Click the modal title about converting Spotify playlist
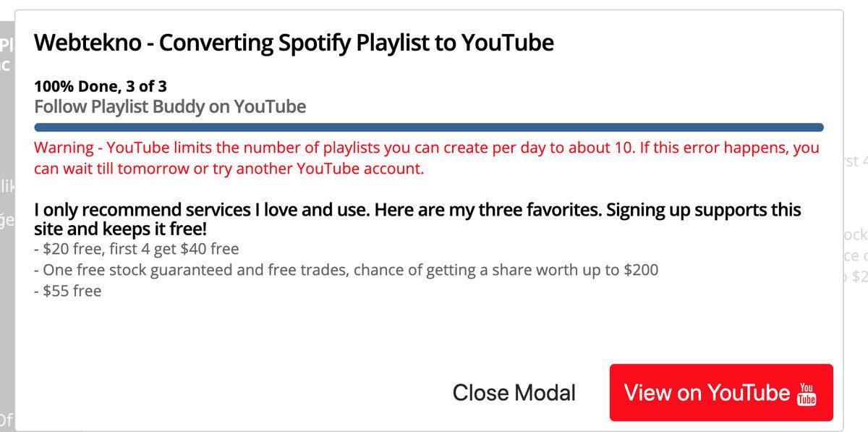 coord(294,42)
